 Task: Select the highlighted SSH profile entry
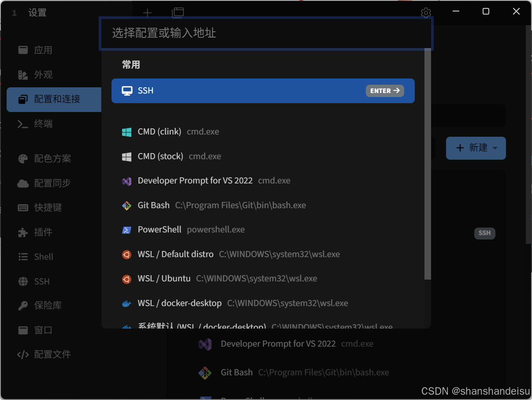(x=263, y=91)
